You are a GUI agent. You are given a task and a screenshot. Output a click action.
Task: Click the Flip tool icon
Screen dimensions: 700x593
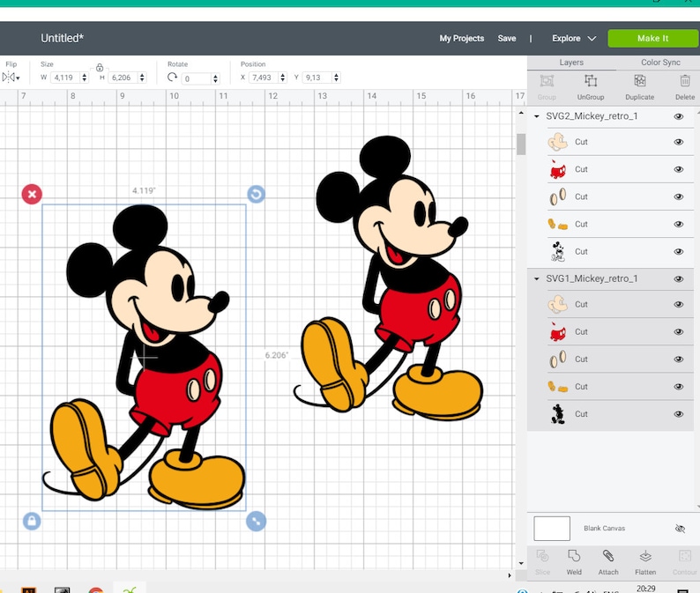pyautogui.click(x=8, y=78)
